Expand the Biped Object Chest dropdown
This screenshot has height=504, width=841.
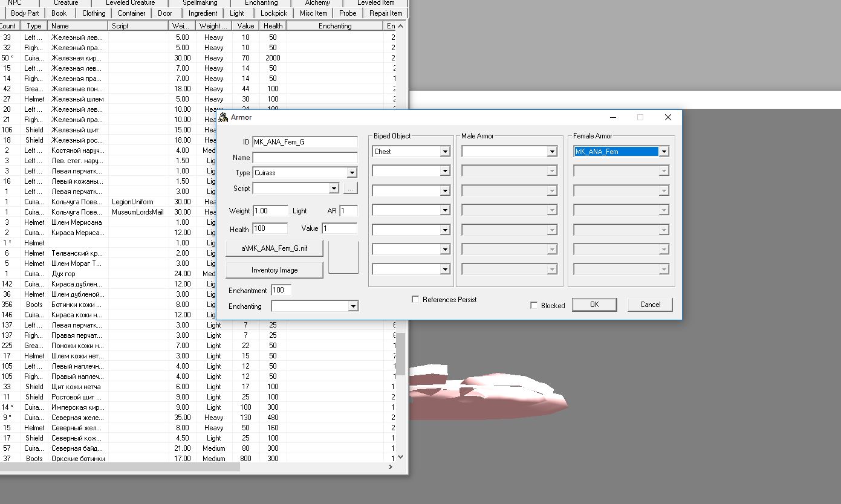click(445, 152)
